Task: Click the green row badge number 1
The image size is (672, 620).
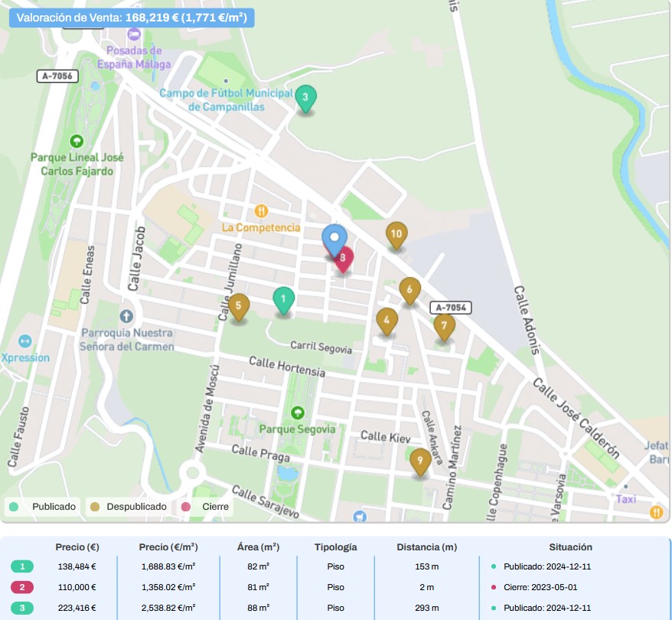Action: (23, 566)
